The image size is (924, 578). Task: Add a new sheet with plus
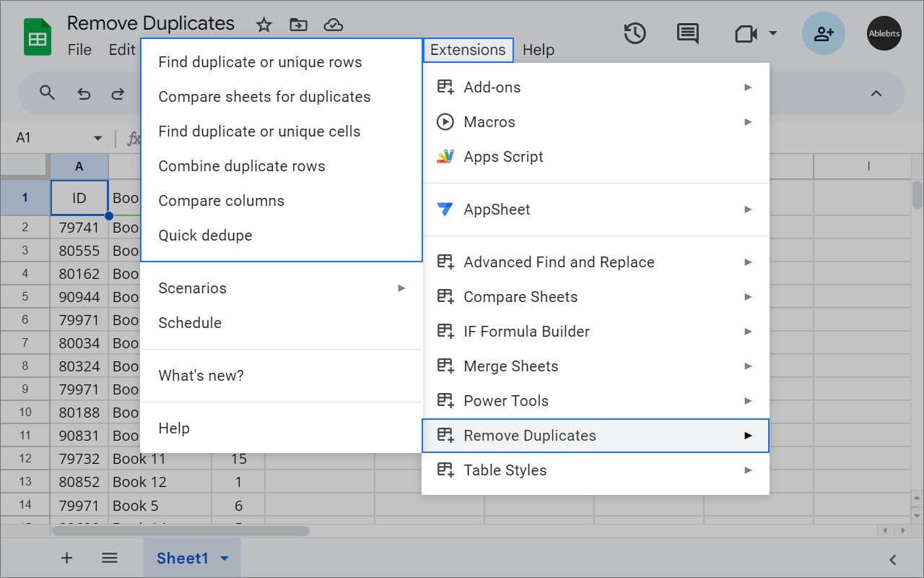(67, 558)
